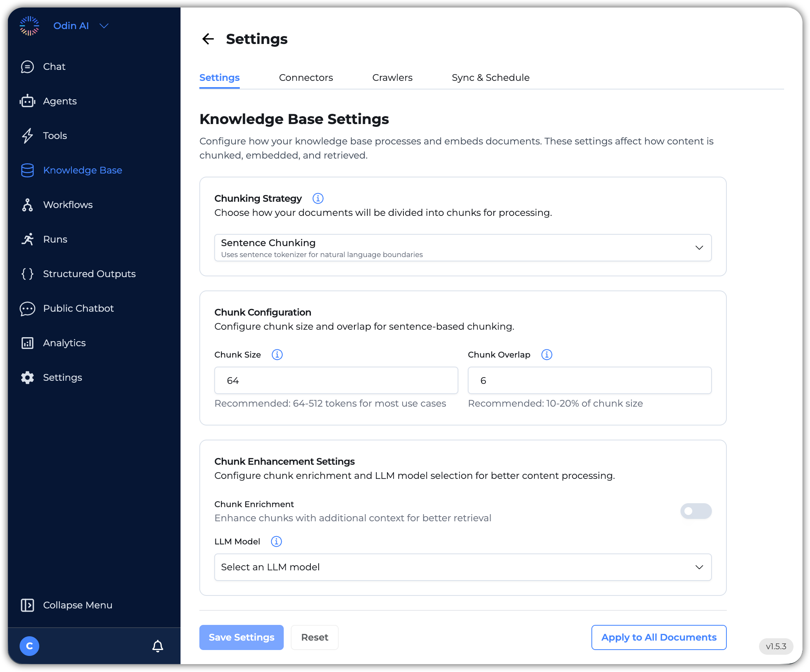Open the Chunking Strategy info tooltip
This screenshot has height=672, width=810.
coord(318,198)
